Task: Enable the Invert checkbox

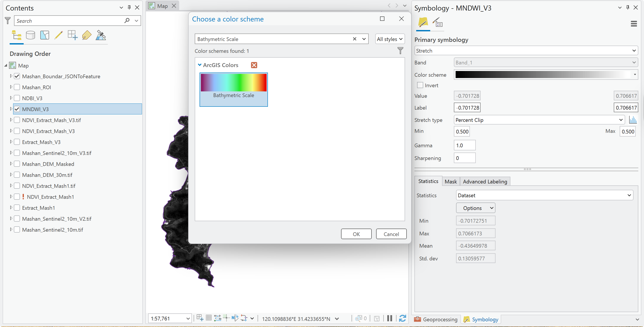Action: (420, 85)
